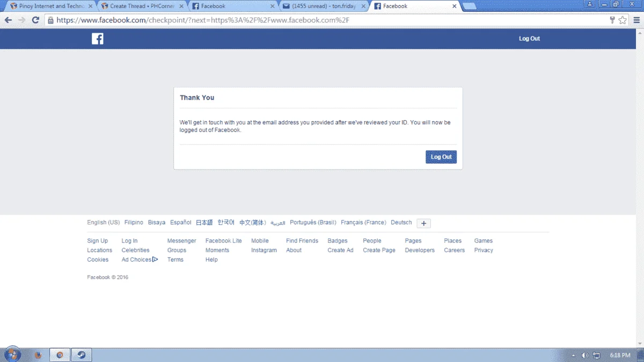
Task: Click the blue Log Out button in dialog
Action: tap(441, 157)
